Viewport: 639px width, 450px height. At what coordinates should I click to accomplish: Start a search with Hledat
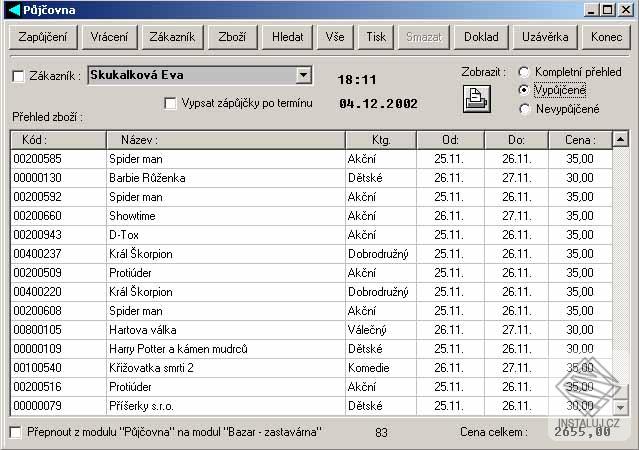coord(287,37)
